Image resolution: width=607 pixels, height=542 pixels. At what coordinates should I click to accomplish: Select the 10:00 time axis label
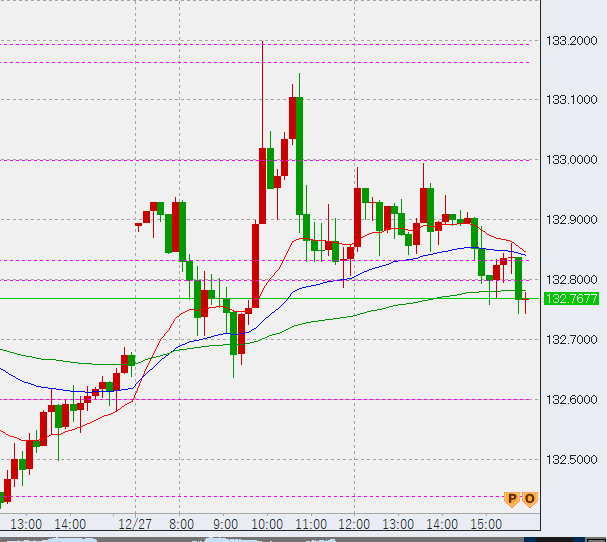(x=266, y=523)
